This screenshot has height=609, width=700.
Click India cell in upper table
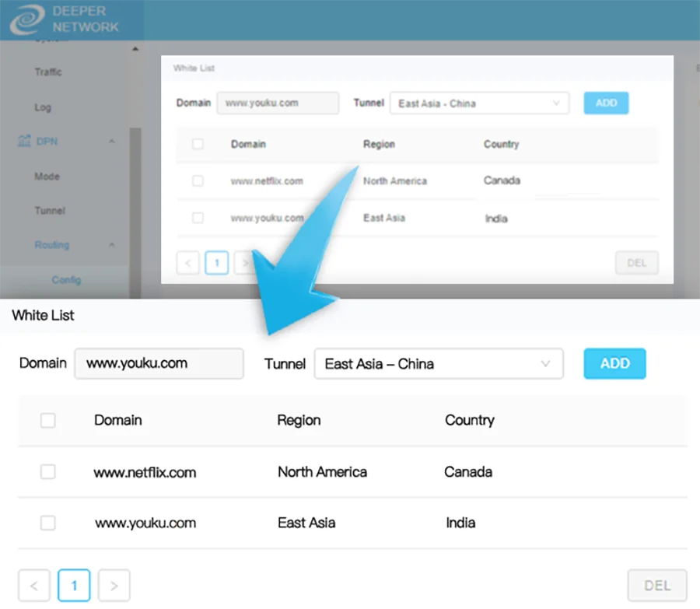point(496,219)
